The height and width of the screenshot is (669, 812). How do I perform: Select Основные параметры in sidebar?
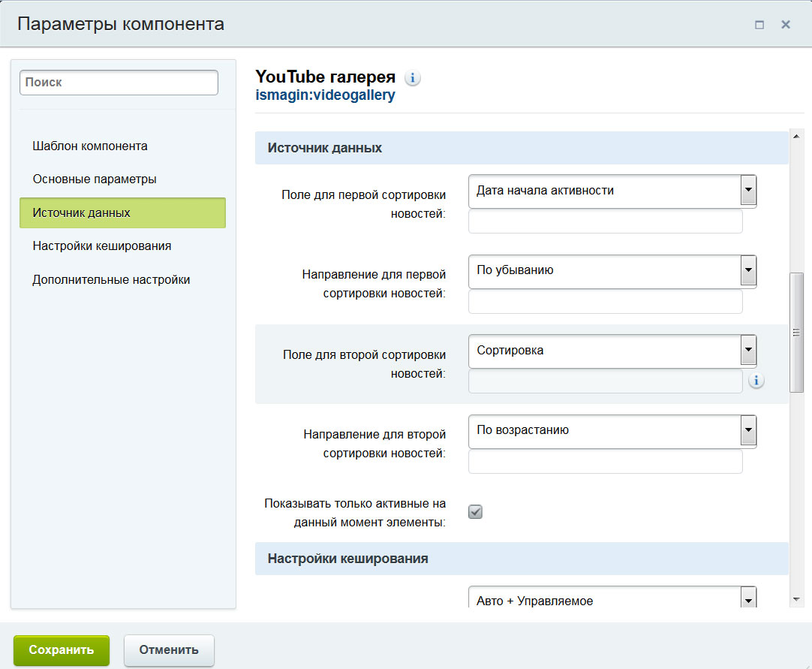[95, 179]
